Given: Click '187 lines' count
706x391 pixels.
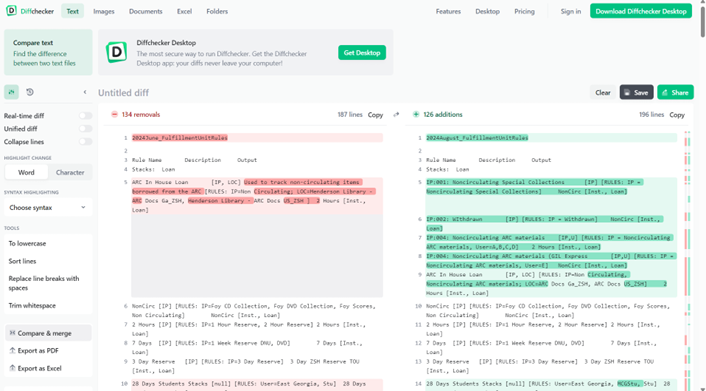Looking at the screenshot, I should (350, 114).
